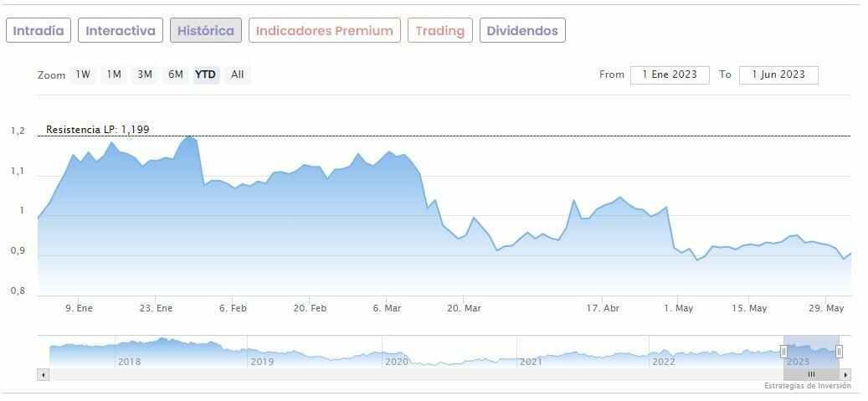Click the navigator scrollbar left arrow

click(43, 374)
